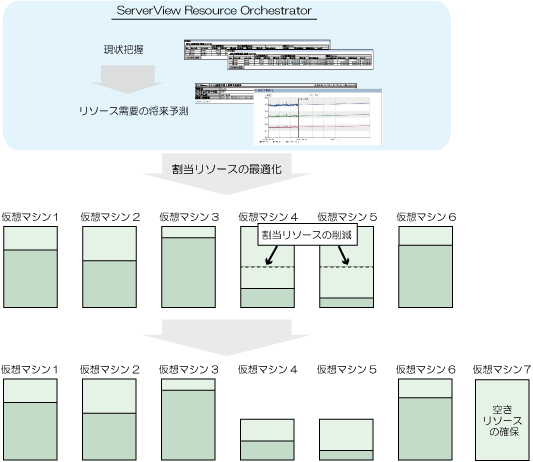Select the bottom row 仮想マシン５ label
This screenshot has width=533, height=462.
click(x=347, y=369)
